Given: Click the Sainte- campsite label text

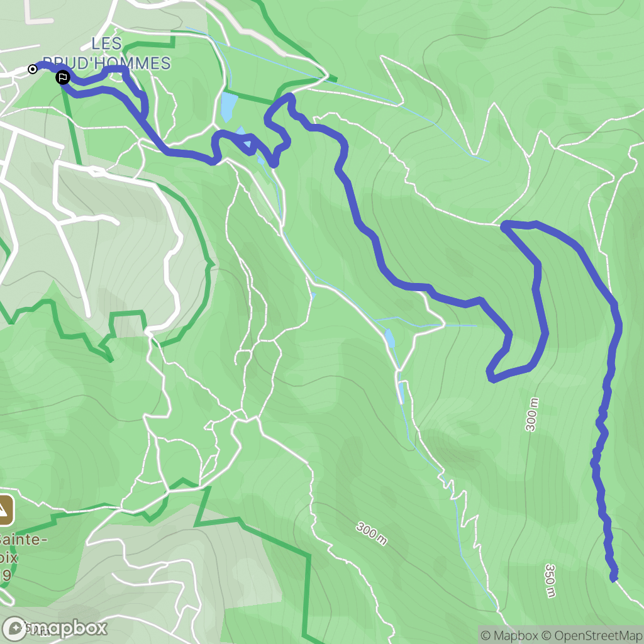Looking at the screenshot, I should (x=23, y=538).
